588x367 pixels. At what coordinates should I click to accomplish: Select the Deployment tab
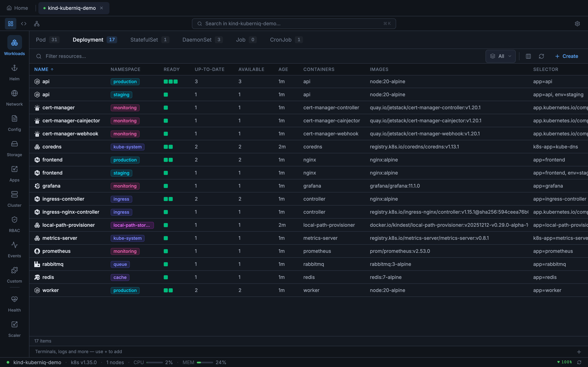coord(88,40)
